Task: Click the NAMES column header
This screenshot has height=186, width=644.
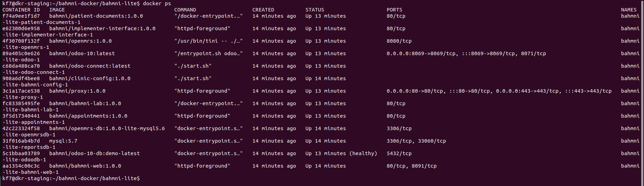Action: 629,10
